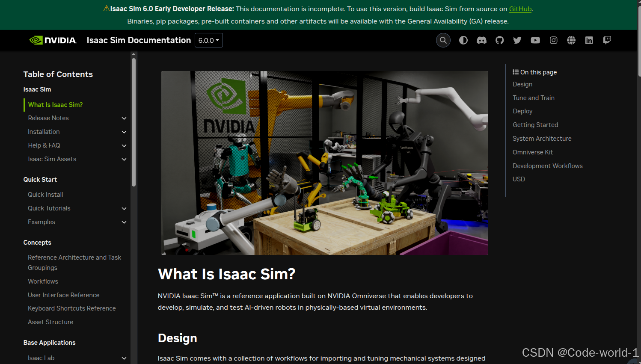Viewport: 641px width, 364px height.
Task: Jump to Development Workflows section
Action: (548, 166)
